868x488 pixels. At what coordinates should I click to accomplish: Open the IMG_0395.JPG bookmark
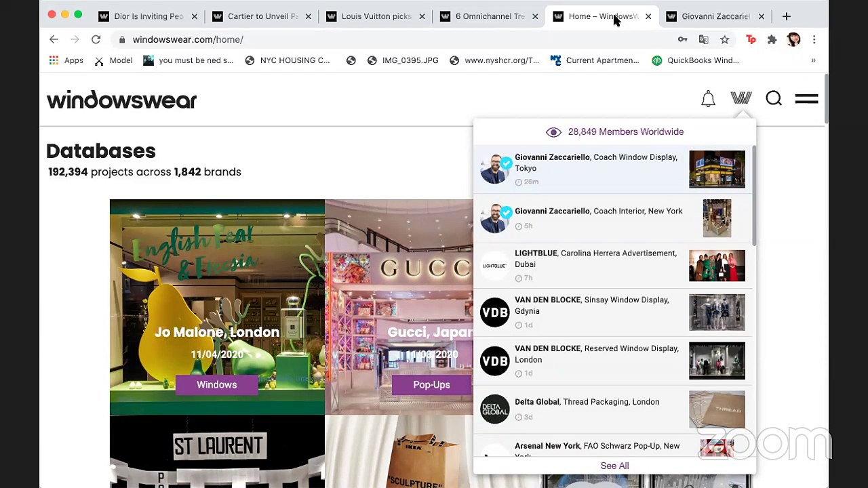pyautogui.click(x=403, y=60)
